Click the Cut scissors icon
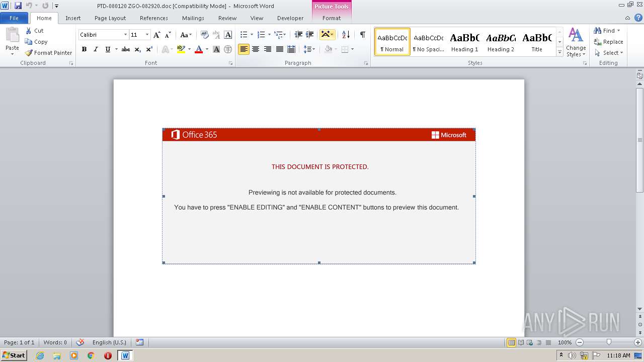644x362 pixels. tap(29, 31)
